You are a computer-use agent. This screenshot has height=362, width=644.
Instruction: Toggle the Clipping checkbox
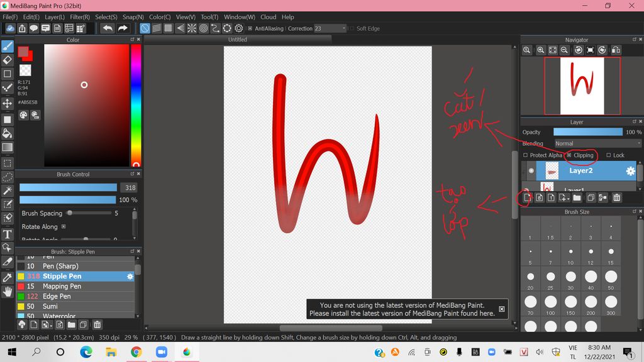point(569,155)
